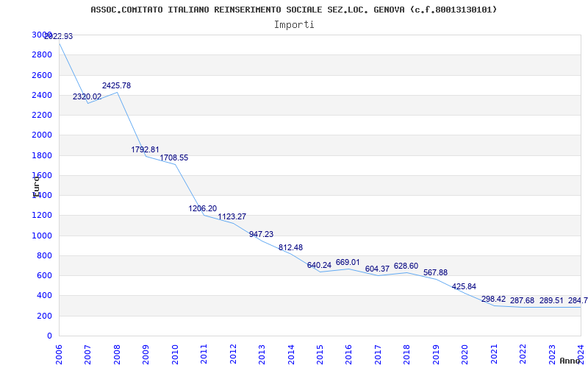Click the year 2021 axis label
The image size is (588, 368).
click(x=494, y=355)
